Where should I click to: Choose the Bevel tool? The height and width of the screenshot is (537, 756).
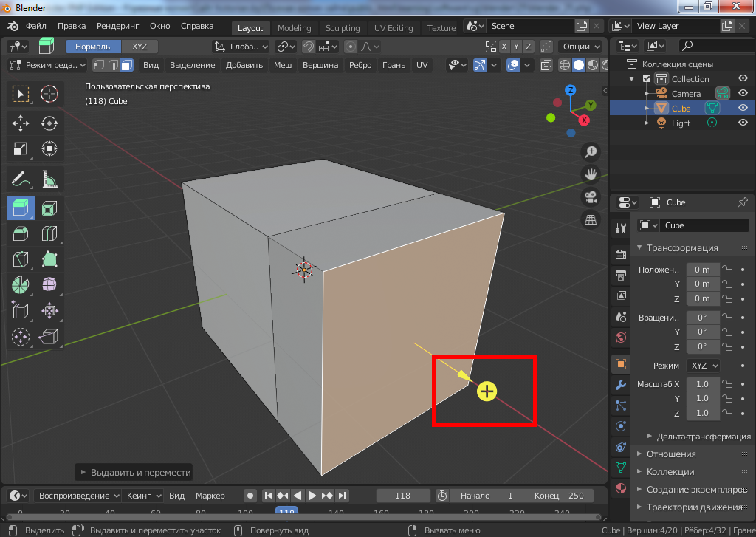click(21, 235)
